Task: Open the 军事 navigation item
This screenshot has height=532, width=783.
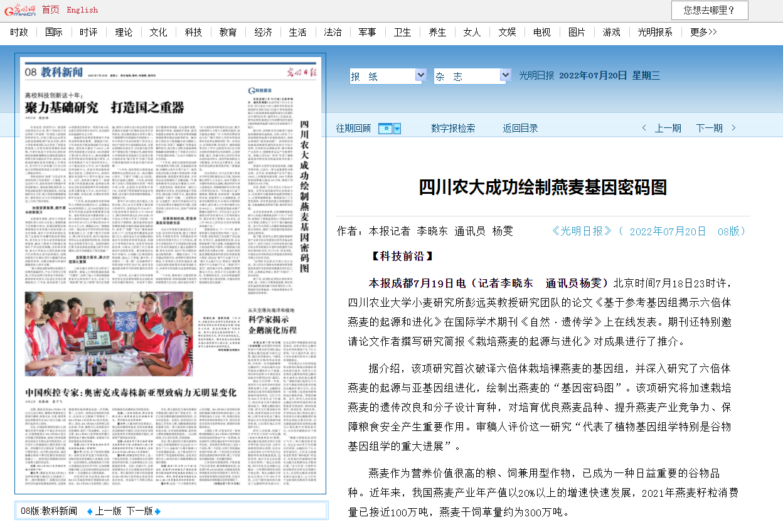Action: pyautogui.click(x=368, y=32)
